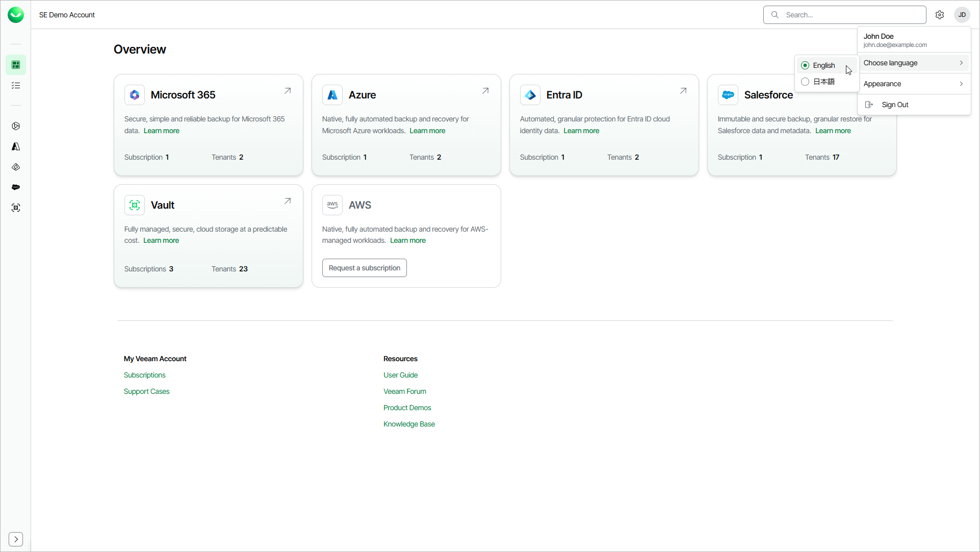
Task: Expand the left sidebar panel
Action: tap(16, 539)
